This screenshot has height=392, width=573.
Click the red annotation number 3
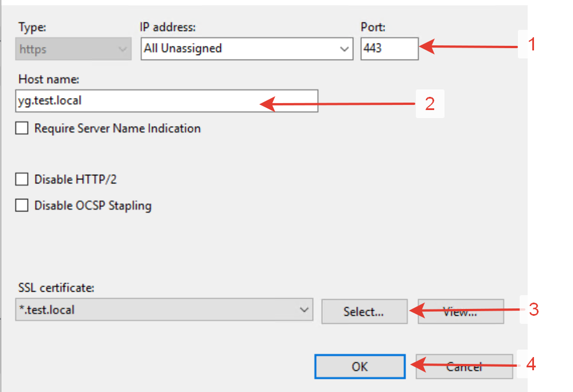[533, 309]
